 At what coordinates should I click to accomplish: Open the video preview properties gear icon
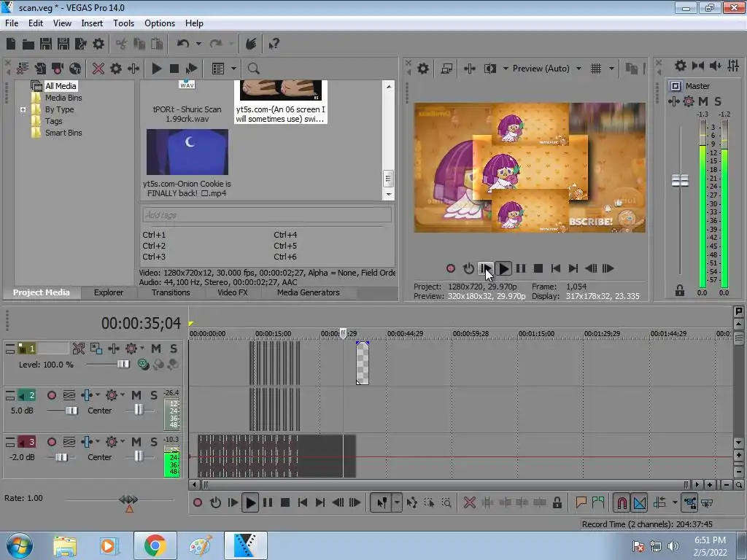coord(423,69)
